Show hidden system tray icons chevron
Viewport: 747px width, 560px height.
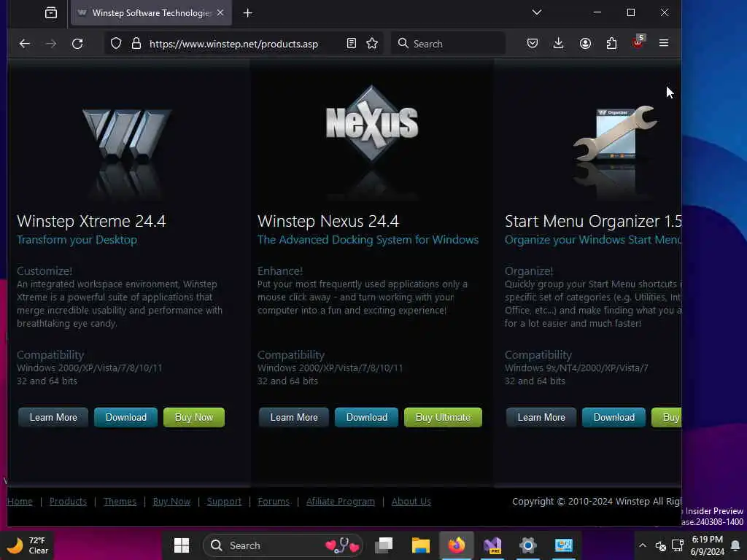coord(642,545)
